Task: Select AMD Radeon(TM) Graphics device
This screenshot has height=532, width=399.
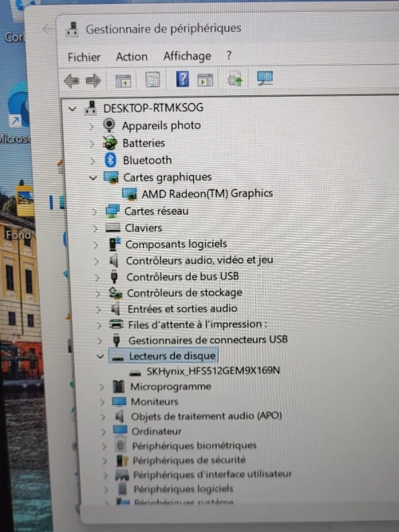Action: pos(207,193)
